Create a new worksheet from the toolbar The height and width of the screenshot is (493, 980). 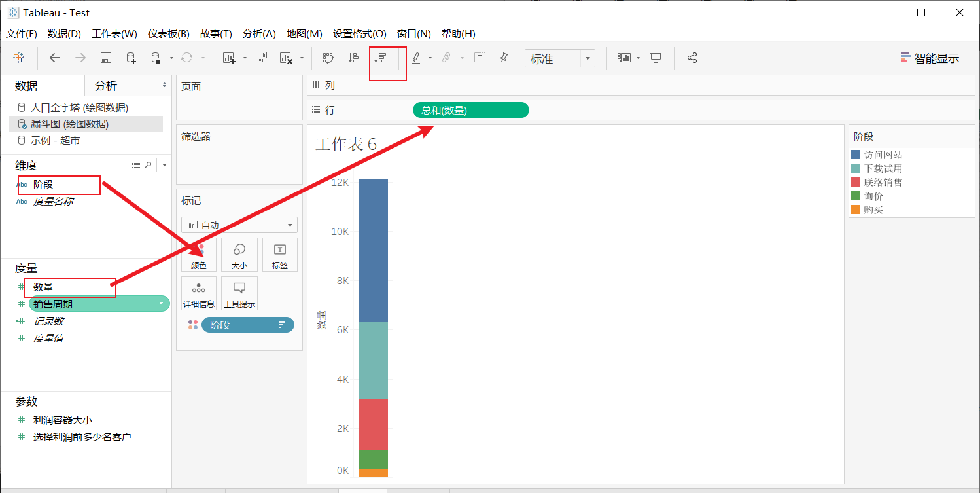pyautogui.click(x=229, y=58)
